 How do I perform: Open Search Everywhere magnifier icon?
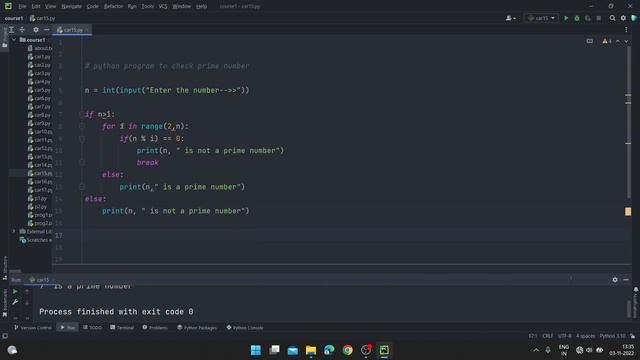[x=612, y=18]
